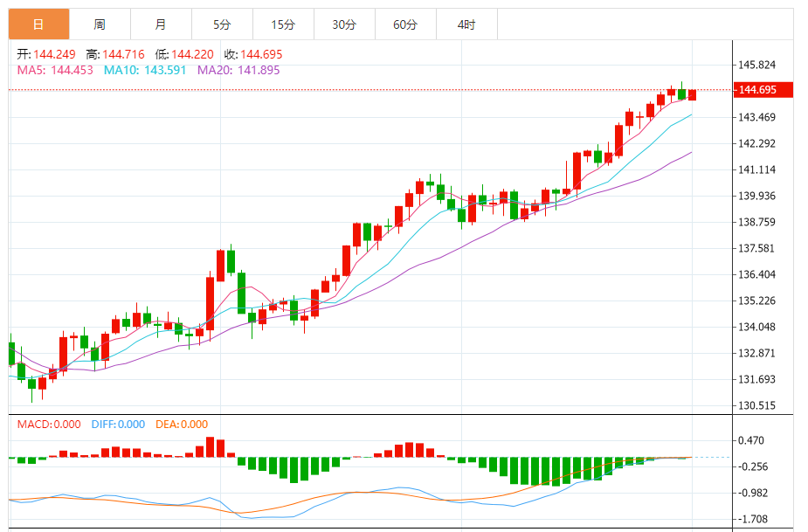
Task: Select the 日 daily chart tab
Action: tap(38, 24)
